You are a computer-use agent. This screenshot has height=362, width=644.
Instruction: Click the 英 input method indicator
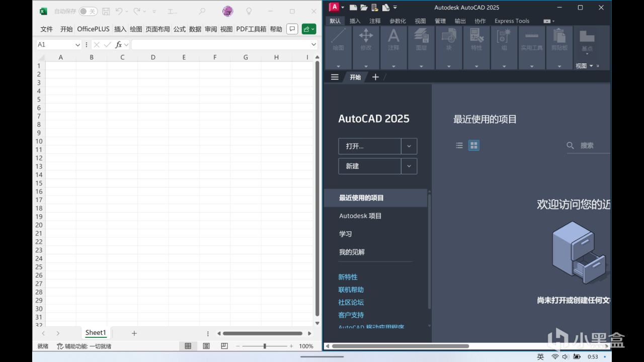(540, 356)
